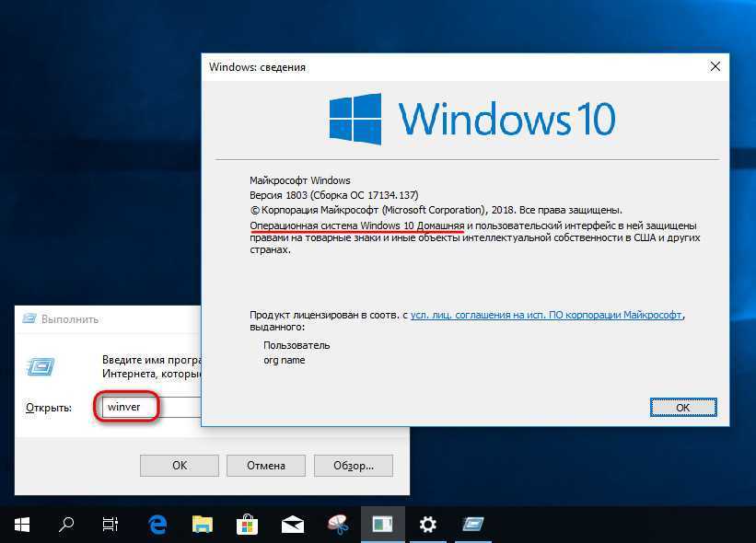This screenshot has width=756, height=543.
Task: Click the copyright line mentioning Microsoft Corporation, 2018
Action: pos(436,210)
